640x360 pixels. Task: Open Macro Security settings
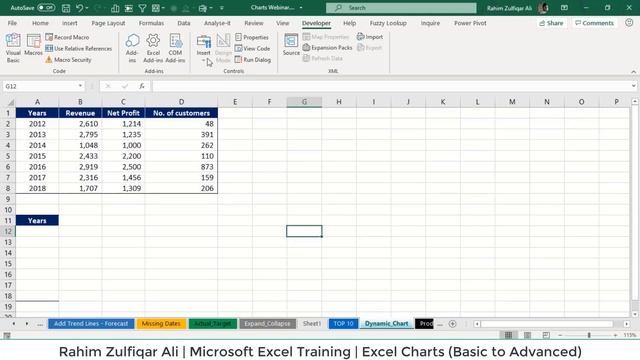pos(68,60)
